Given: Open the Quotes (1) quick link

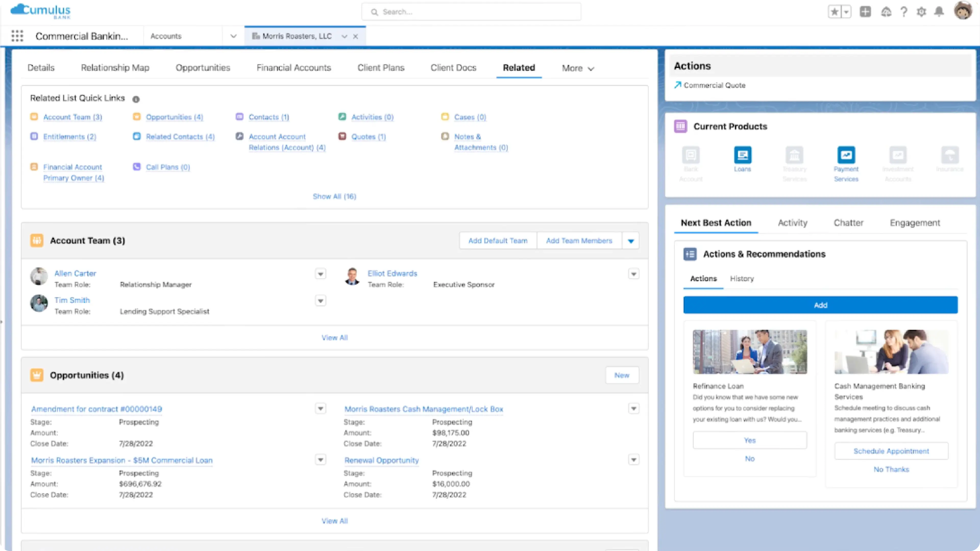Looking at the screenshot, I should tap(368, 136).
